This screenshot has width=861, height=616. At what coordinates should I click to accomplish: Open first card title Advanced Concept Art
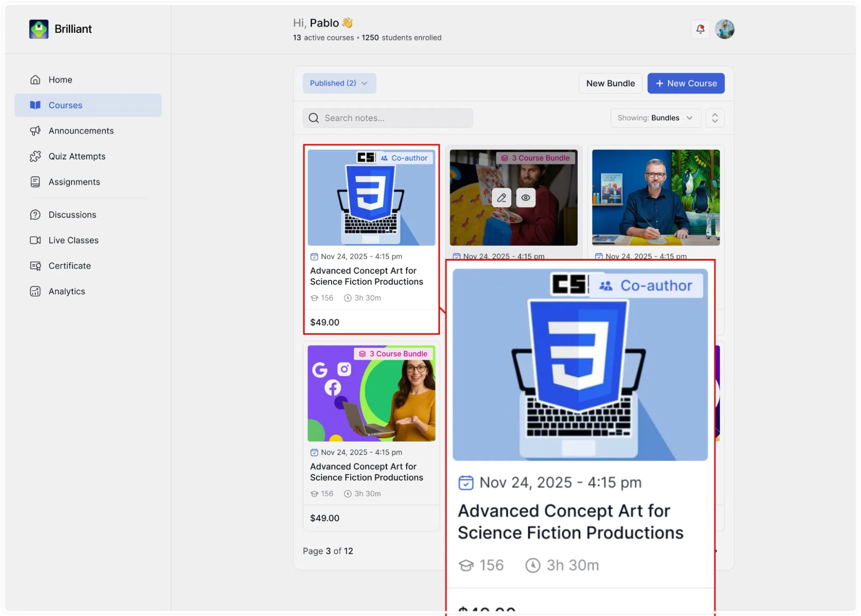[x=367, y=276]
